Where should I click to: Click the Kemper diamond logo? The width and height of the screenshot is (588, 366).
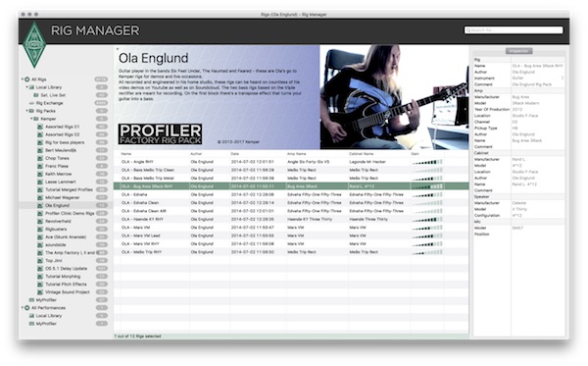pyautogui.click(x=34, y=45)
